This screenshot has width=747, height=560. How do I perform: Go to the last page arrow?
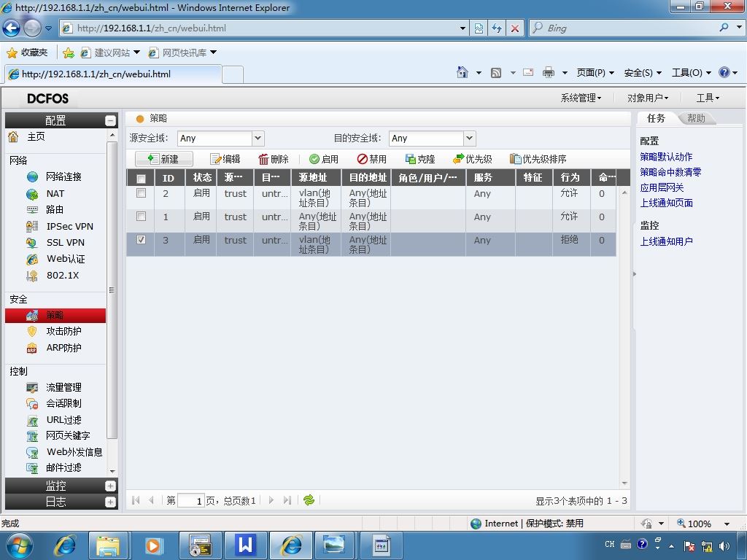287,500
